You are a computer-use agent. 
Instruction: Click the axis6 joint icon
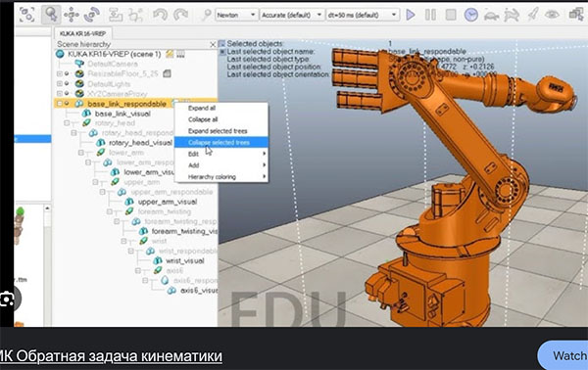click(158, 270)
